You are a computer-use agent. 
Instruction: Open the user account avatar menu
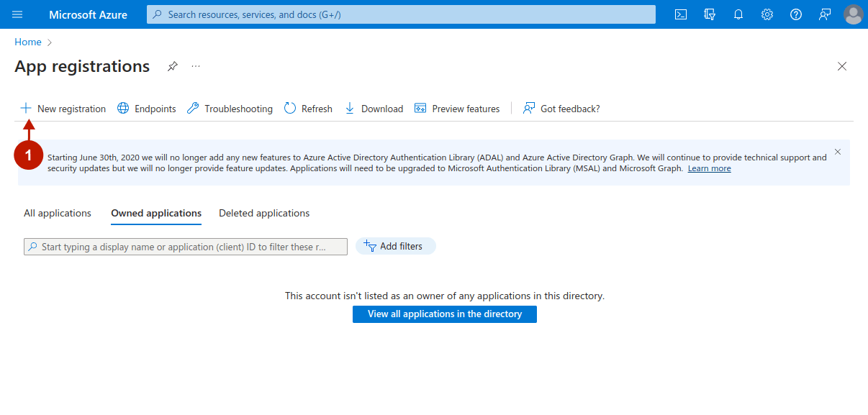pyautogui.click(x=853, y=14)
